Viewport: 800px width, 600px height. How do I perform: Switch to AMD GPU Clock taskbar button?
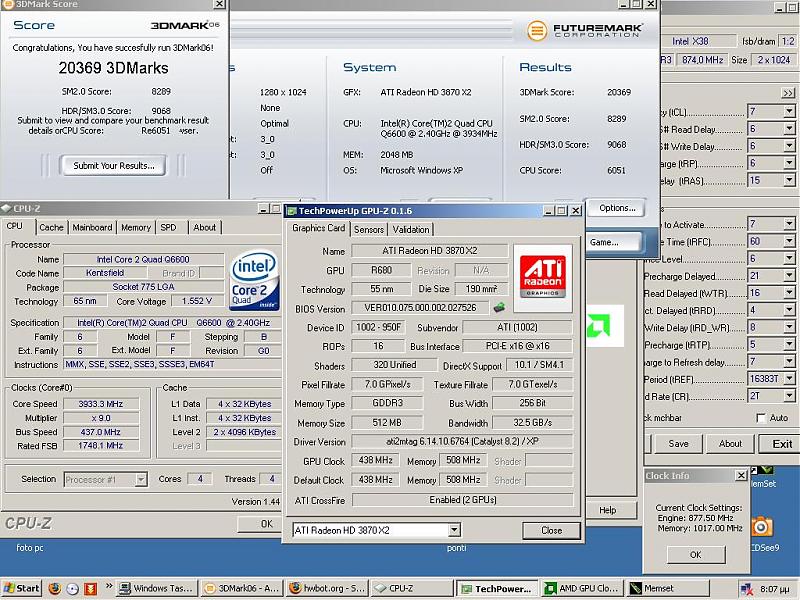tap(582, 588)
